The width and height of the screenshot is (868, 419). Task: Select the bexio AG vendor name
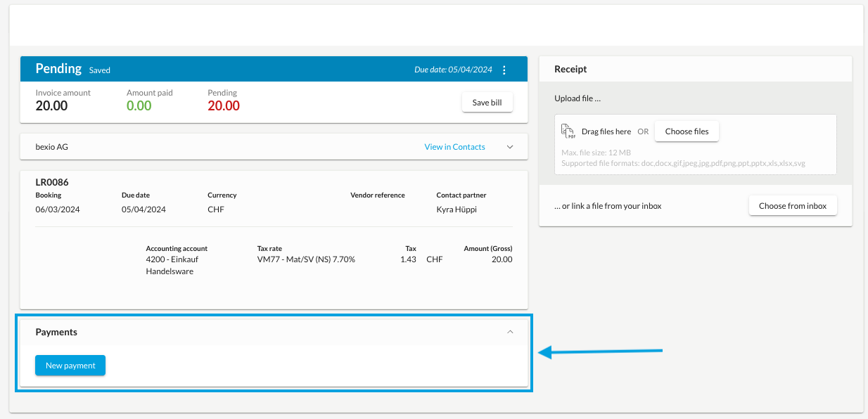51,147
